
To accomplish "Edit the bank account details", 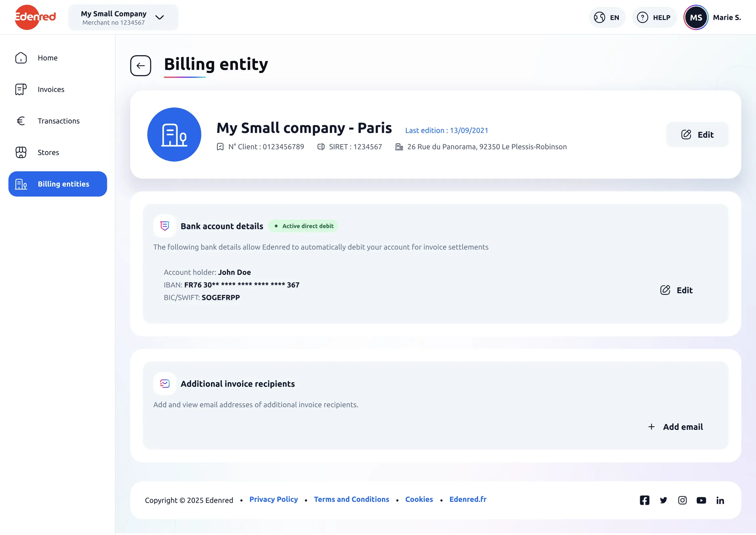I will 676,290.
